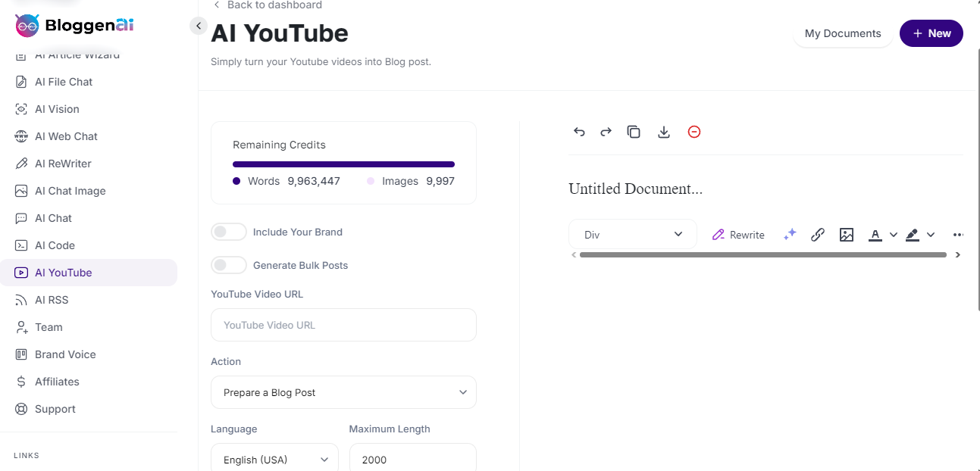Click the Remaining Credits progress bar
This screenshot has width=980, height=471.
[x=343, y=164]
